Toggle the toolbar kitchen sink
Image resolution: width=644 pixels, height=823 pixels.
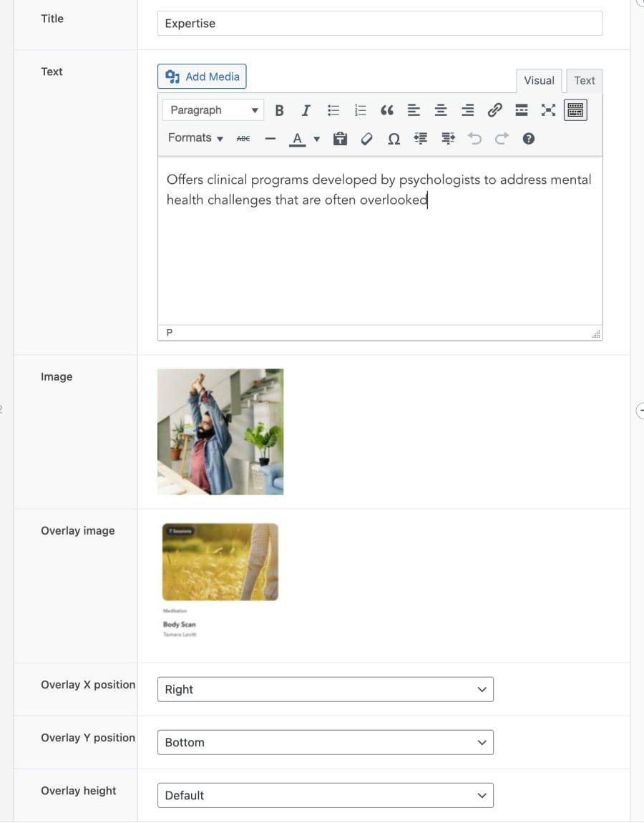575,110
